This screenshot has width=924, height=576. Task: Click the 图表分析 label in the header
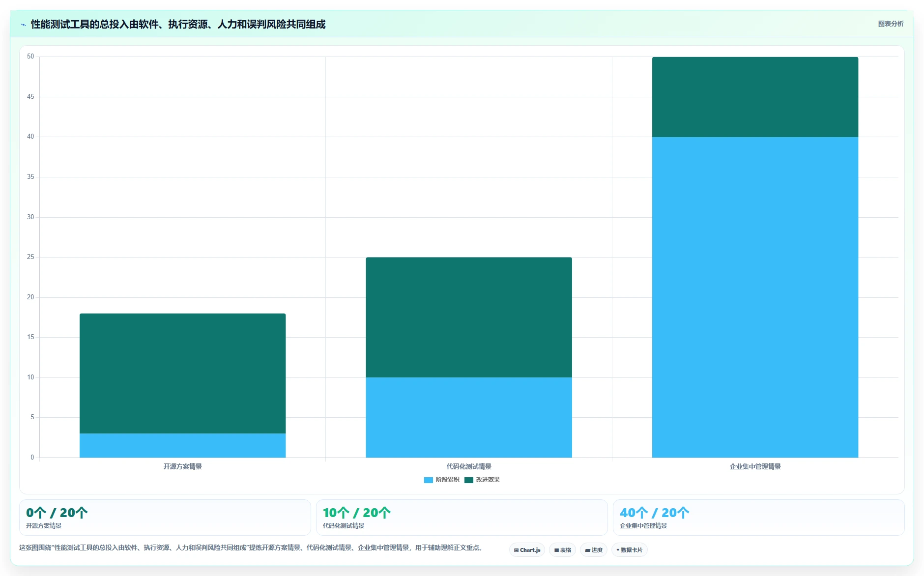891,24
